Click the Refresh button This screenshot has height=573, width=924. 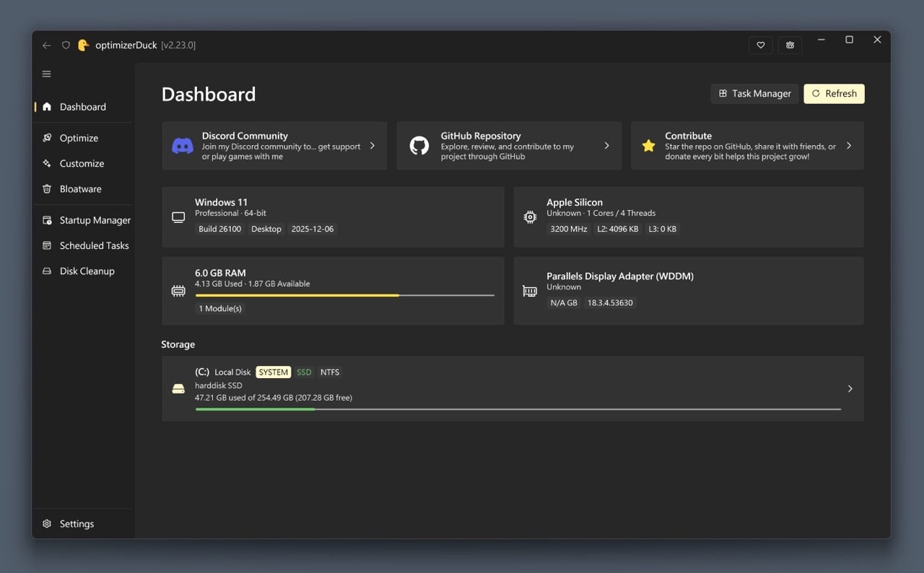834,94
